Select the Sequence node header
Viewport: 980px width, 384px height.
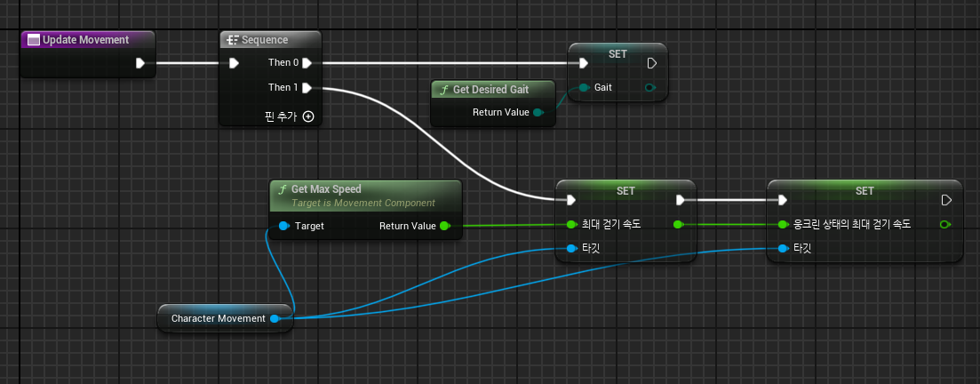tap(271, 40)
